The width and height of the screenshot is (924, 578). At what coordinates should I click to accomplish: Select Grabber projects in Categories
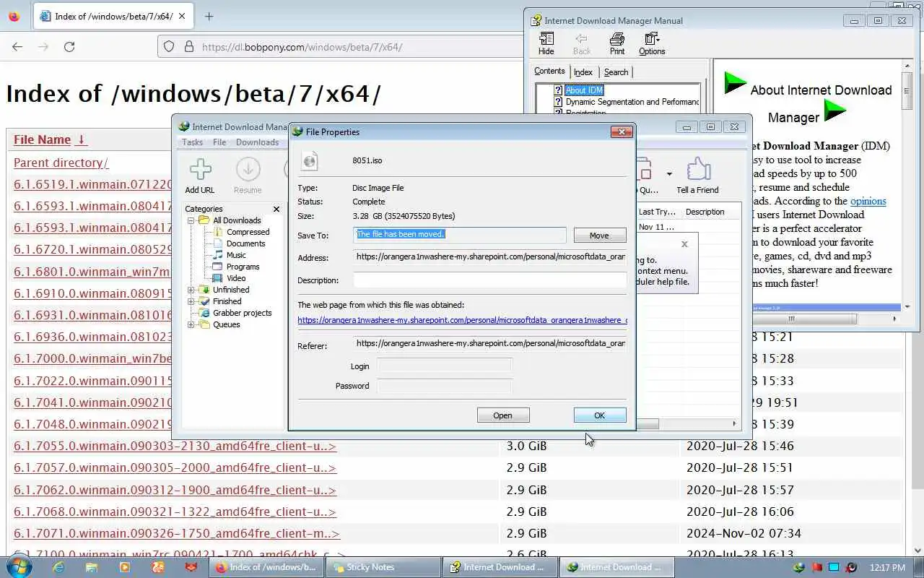tap(242, 313)
